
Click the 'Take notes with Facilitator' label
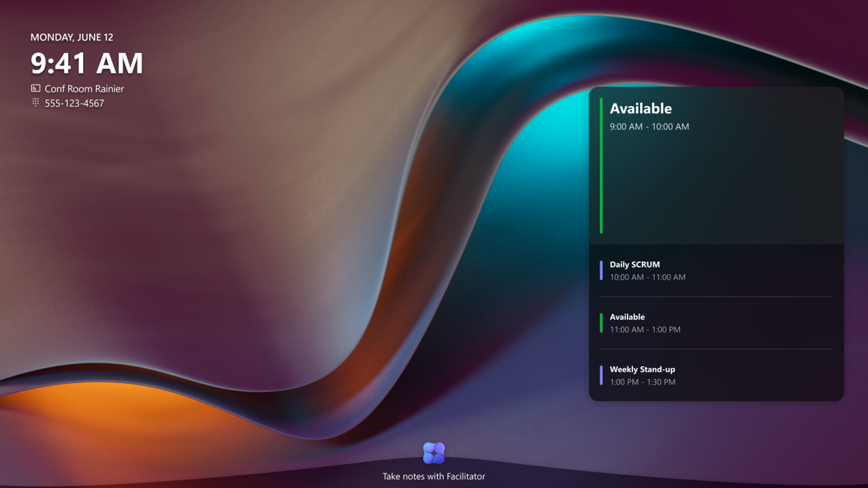434,476
